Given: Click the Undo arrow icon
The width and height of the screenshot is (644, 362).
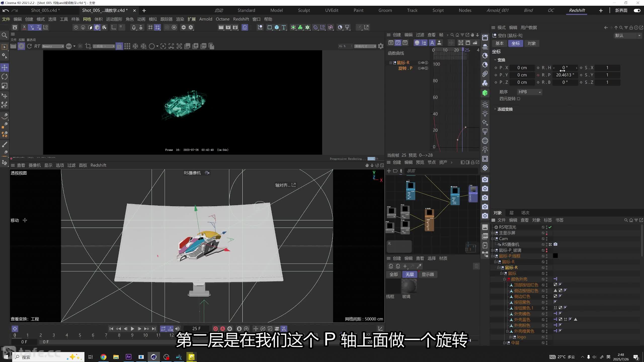Looking at the screenshot, I should click(6, 11).
